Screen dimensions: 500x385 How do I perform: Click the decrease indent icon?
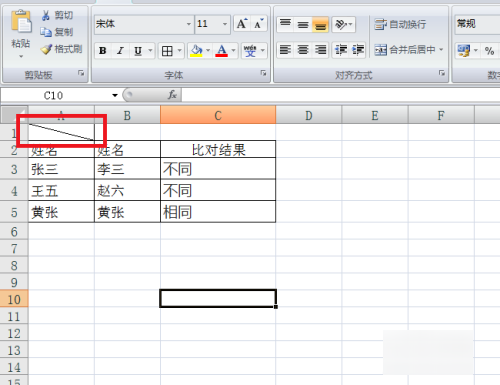coord(341,50)
